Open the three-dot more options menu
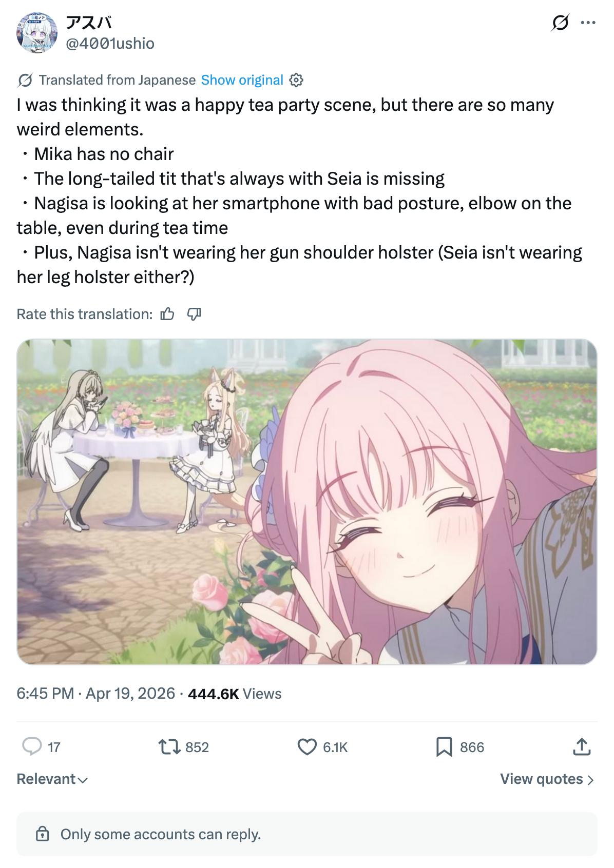 pyautogui.click(x=588, y=23)
